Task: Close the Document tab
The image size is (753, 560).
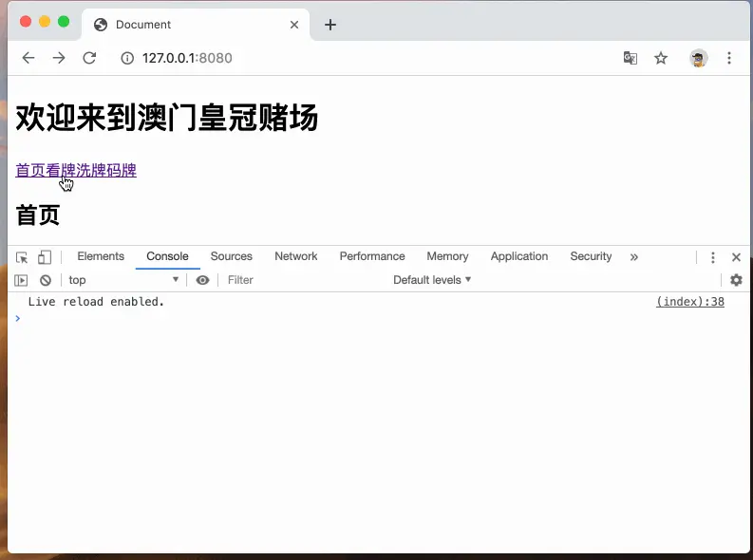Action: [x=294, y=25]
